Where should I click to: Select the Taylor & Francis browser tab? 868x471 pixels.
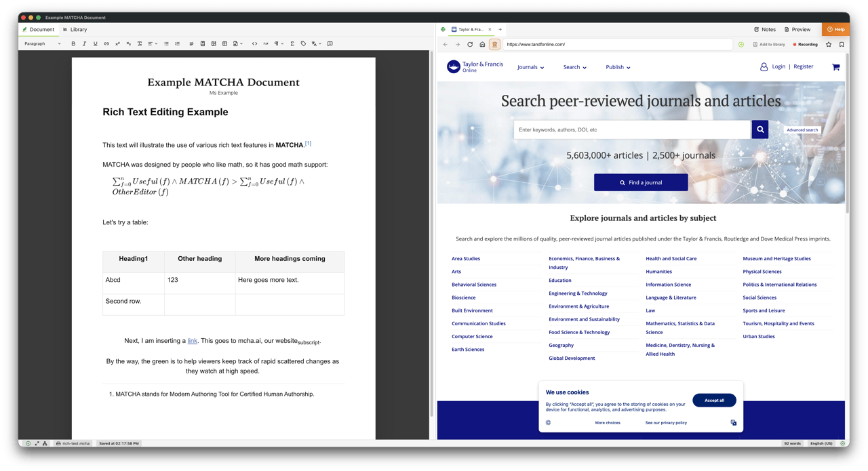point(471,29)
